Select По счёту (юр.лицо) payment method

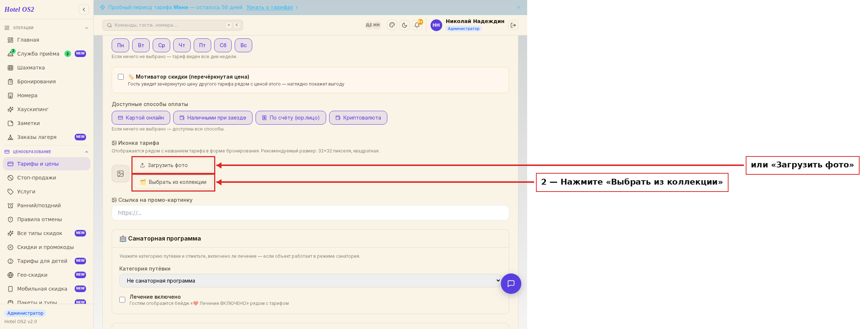[x=291, y=118]
